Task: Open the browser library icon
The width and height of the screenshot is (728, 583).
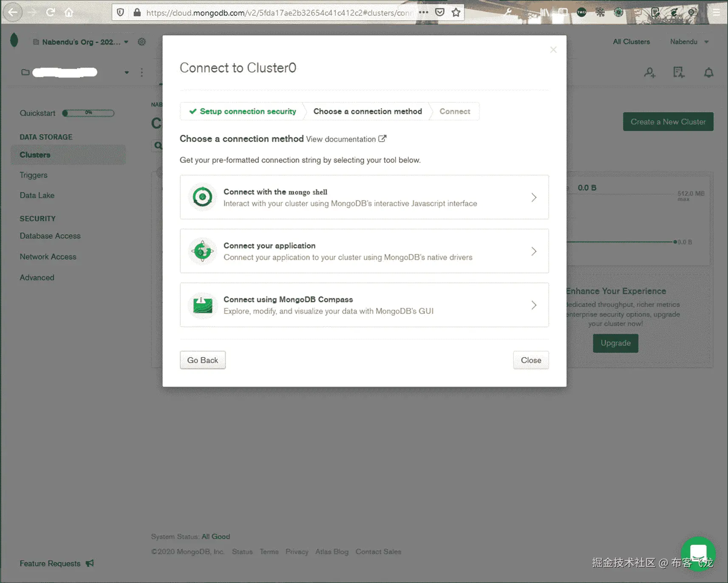Action: point(544,12)
